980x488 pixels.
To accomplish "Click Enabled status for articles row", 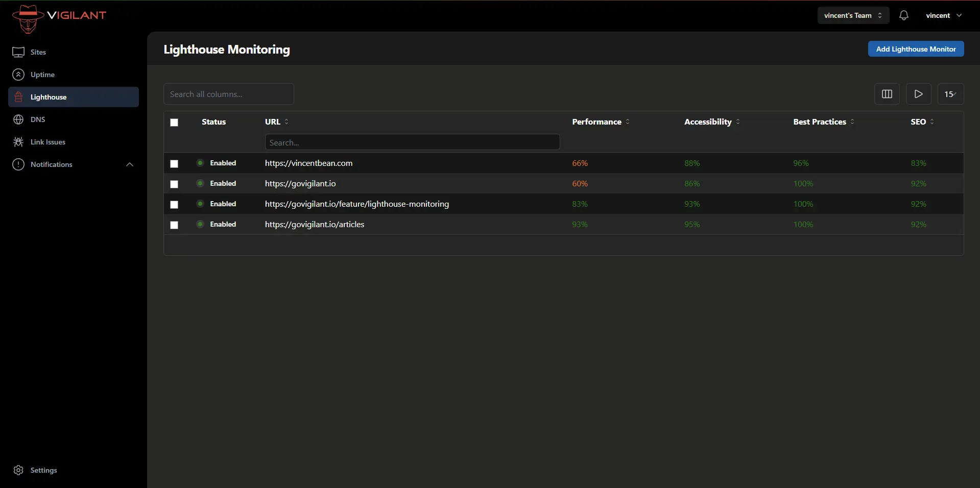I will point(223,224).
